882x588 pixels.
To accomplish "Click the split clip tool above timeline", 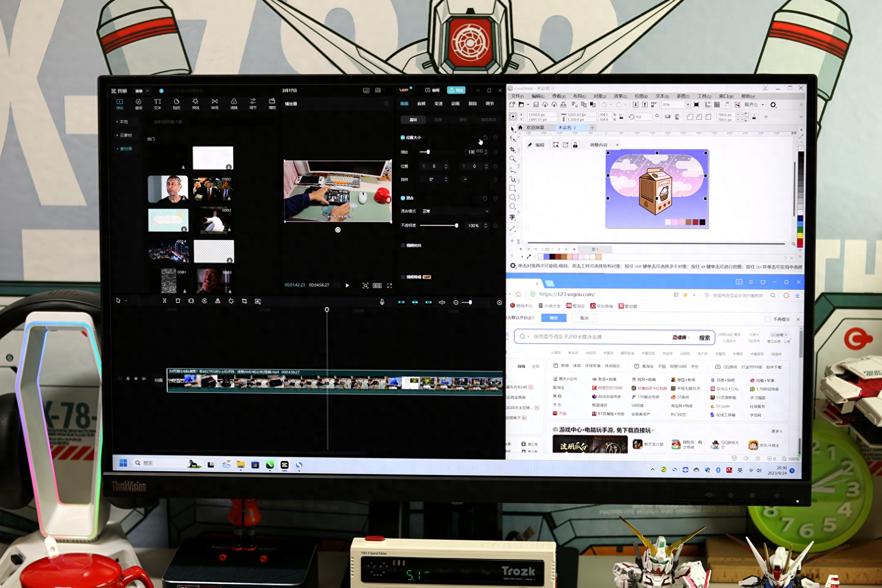I will (164, 301).
